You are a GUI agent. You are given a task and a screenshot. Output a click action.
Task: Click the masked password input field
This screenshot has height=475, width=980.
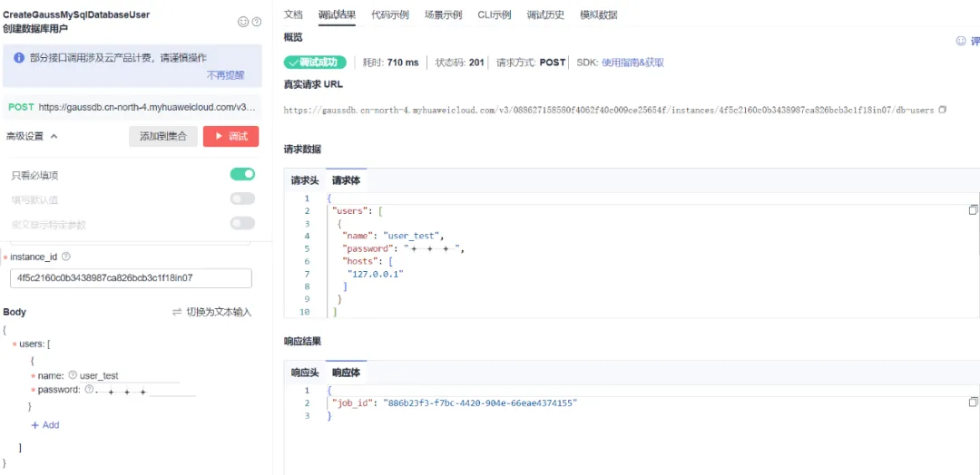point(145,390)
